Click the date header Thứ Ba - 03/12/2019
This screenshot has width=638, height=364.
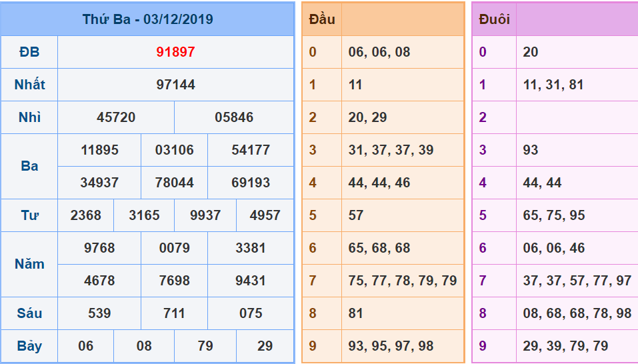click(x=147, y=19)
